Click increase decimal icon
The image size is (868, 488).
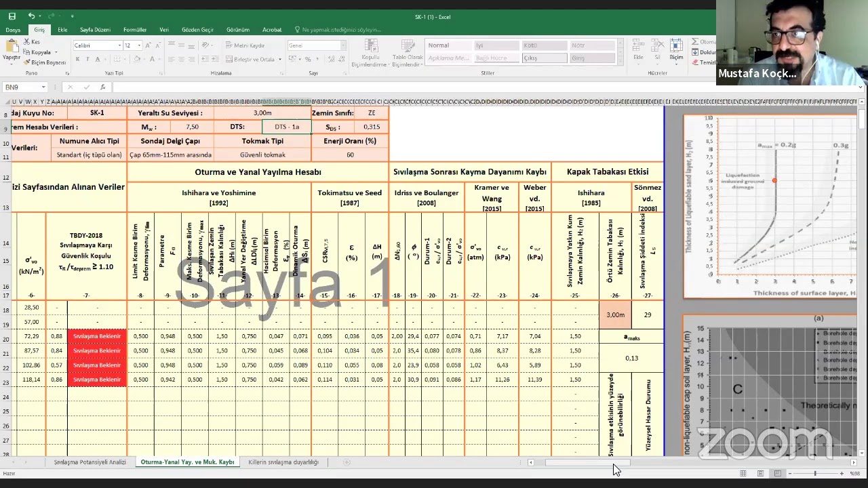click(330, 59)
